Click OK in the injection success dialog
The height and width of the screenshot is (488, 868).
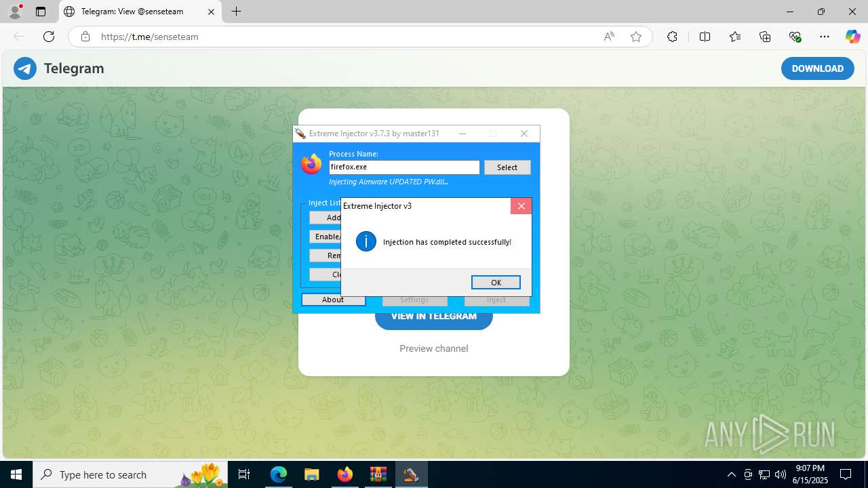tap(496, 283)
